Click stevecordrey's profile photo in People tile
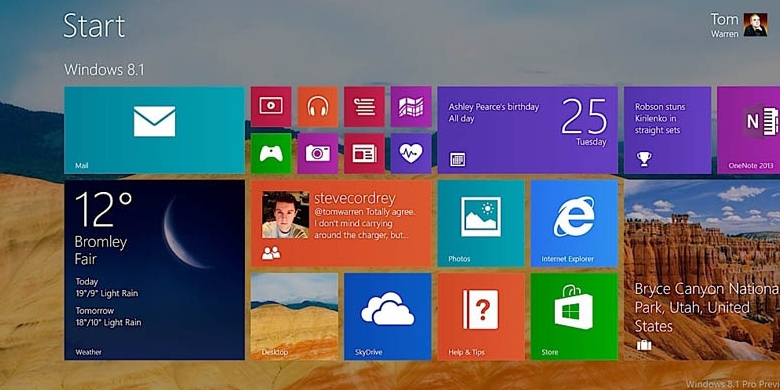This screenshot has width=780, height=390. tap(286, 215)
